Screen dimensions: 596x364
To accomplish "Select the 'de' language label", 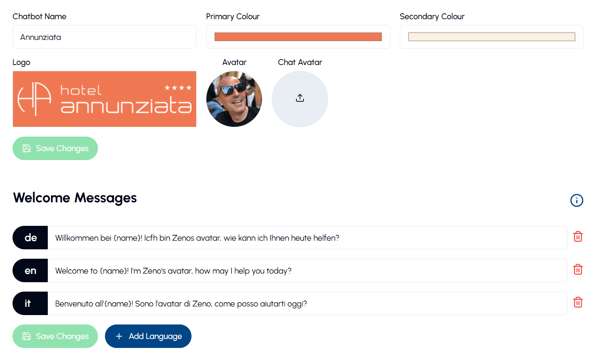I will [31, 238].
